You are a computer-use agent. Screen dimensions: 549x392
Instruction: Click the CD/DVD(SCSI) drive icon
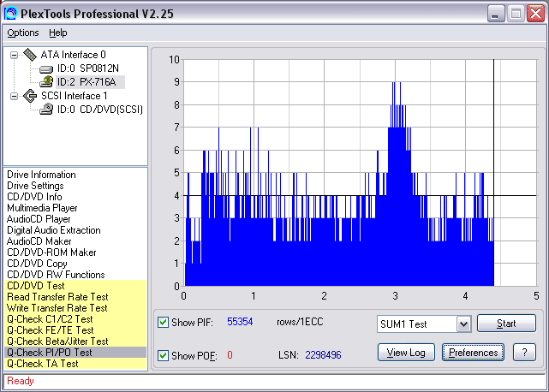point(46,110)
